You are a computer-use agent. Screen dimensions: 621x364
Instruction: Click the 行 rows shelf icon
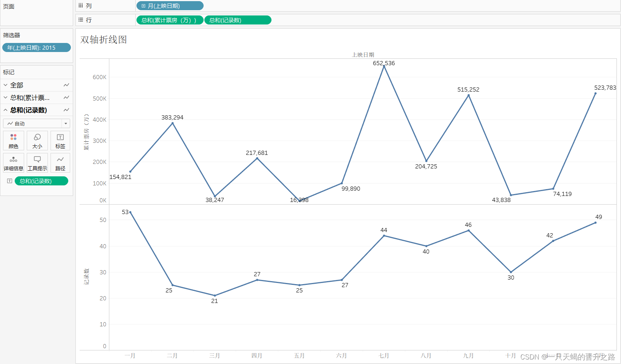point(81,20)
